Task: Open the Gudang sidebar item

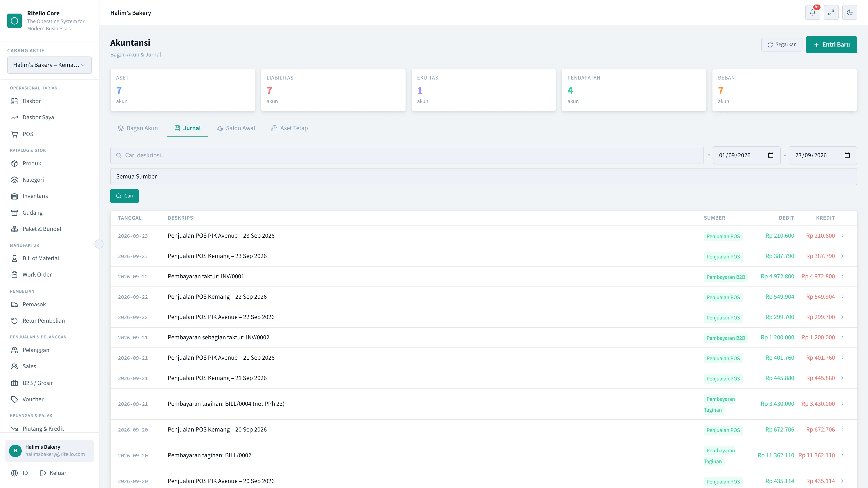Action: [50, 213]
